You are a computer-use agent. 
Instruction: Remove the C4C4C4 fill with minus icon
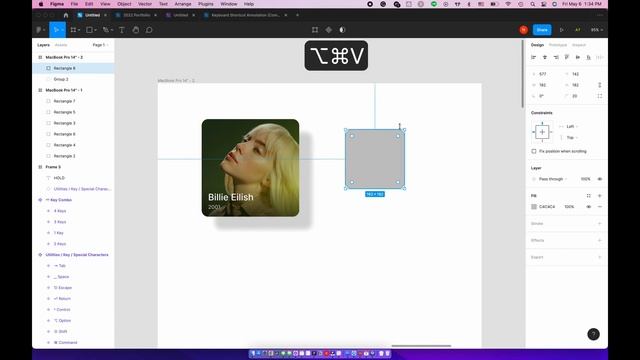coord(600,207)
